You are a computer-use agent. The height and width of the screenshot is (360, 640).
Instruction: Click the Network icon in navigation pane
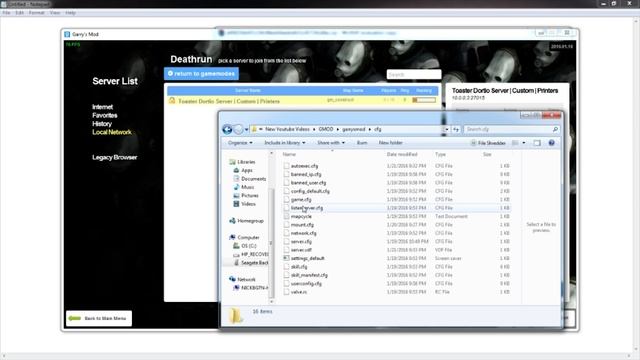click(x=232, y=279)
